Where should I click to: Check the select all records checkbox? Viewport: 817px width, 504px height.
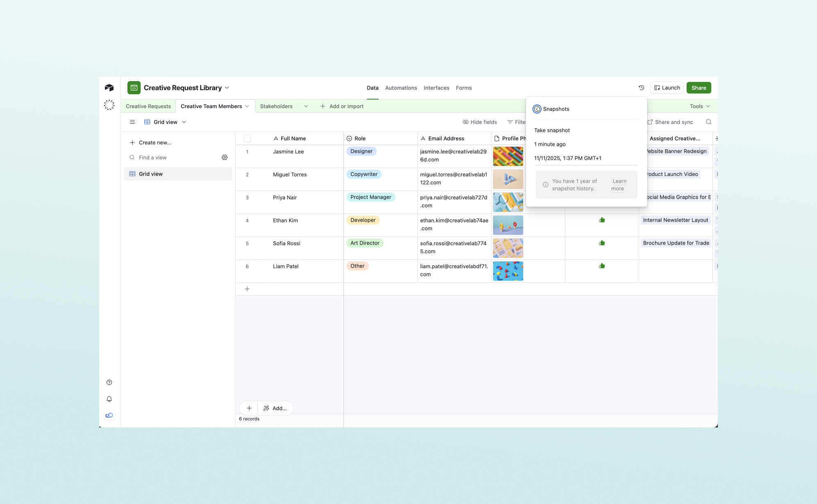point(247,138)
